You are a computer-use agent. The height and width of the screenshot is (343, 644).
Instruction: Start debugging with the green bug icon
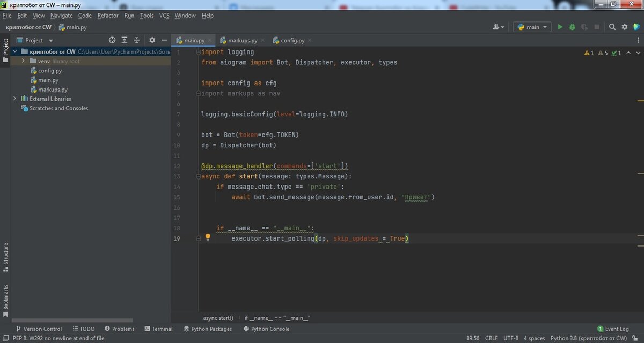point(572,27)
